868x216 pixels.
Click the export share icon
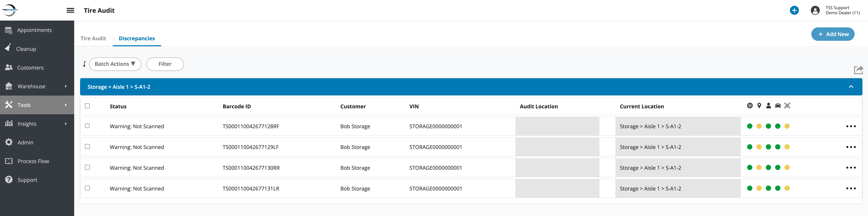coord(858,70)
